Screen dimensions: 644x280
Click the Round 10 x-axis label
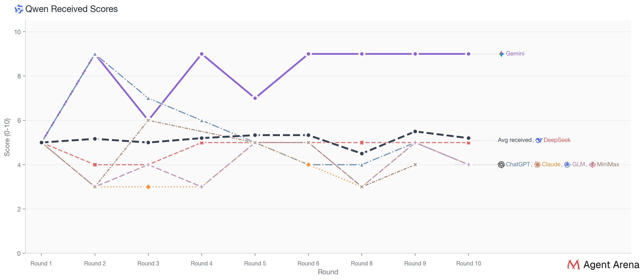(x=469, y=263)
